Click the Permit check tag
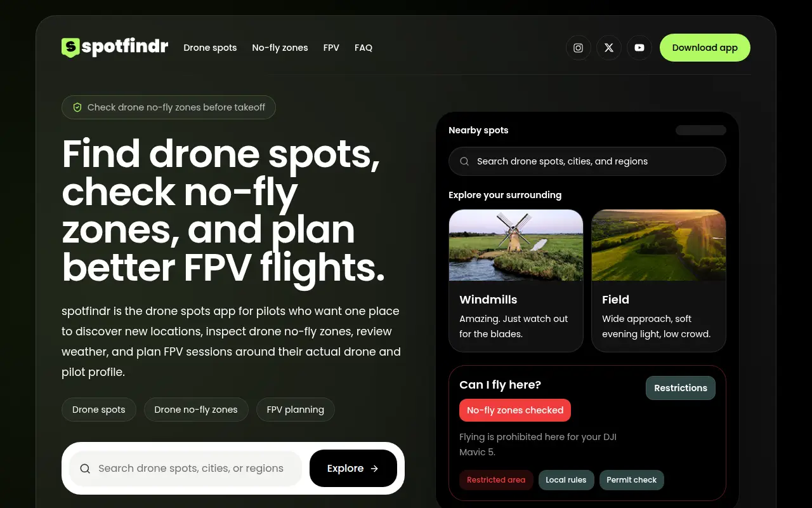The image size is (812, 508). (632, 480)
